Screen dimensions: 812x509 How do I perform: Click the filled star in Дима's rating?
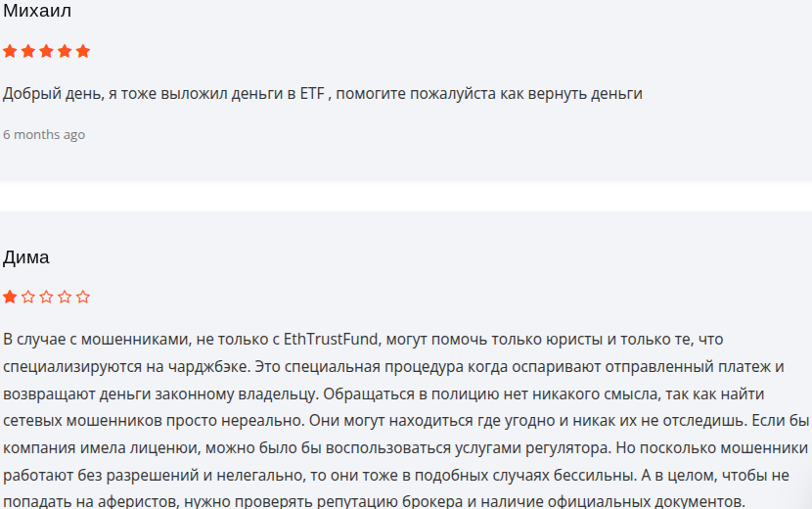click(10, 296)
